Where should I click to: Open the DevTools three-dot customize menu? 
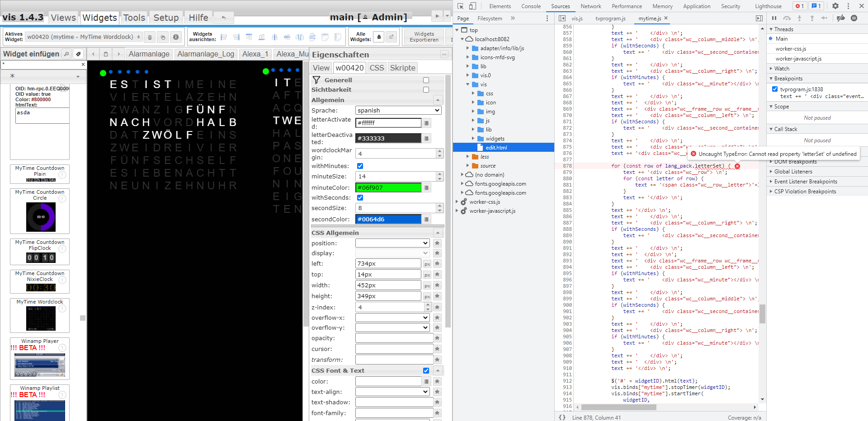coord(848,6)
